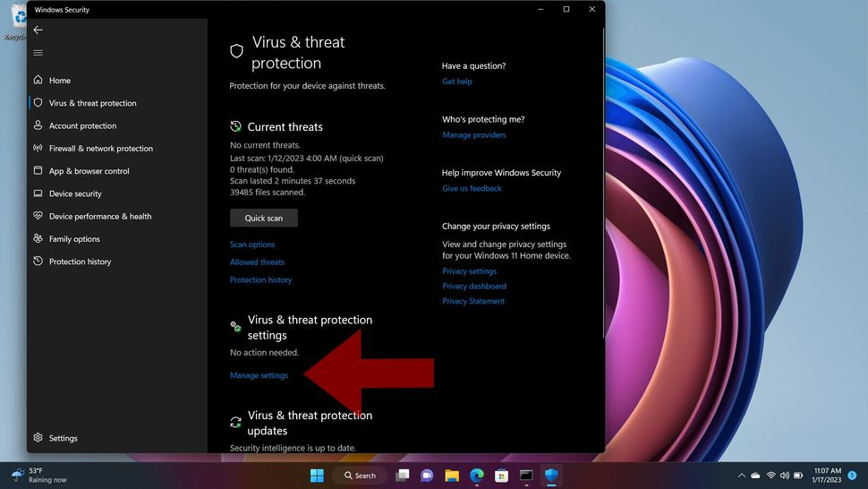Open the weather widget showing 53°F
The width and height of the screenshot is (868, 489).
38,476
